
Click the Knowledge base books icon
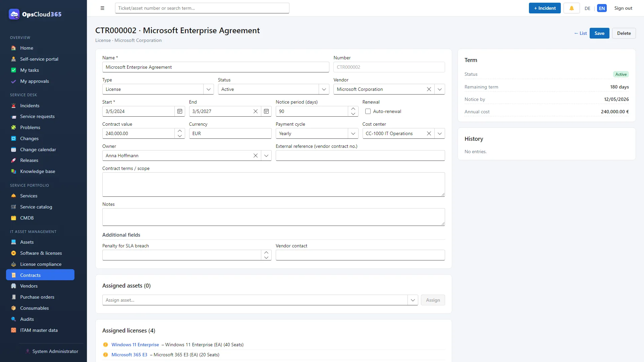click(13, 171)
